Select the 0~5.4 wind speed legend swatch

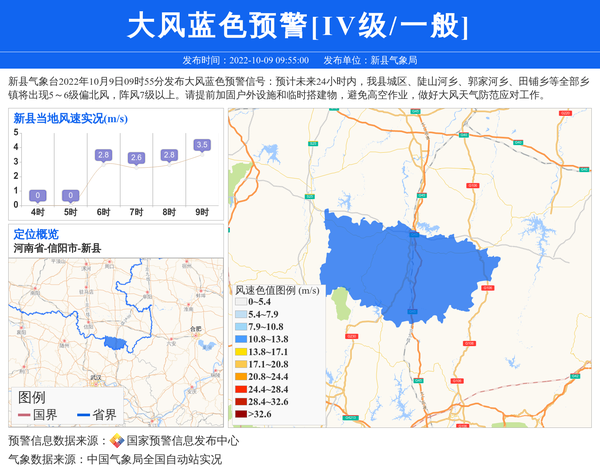click(x=241, y=301)
